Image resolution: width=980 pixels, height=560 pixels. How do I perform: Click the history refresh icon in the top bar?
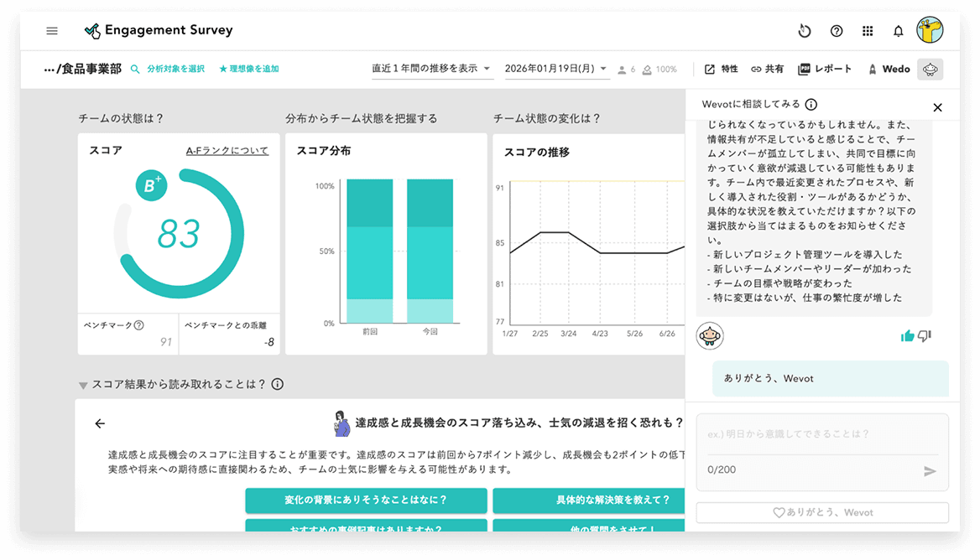(805, 30)
